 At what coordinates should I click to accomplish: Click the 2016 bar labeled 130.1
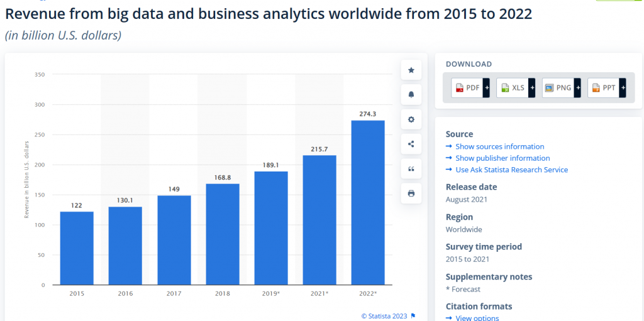tap(125, 246)
